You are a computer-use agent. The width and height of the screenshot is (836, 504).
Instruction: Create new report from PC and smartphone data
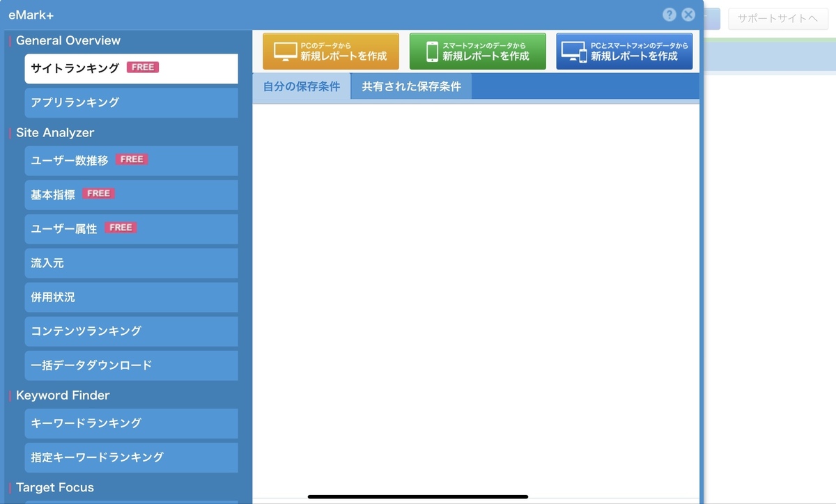click(x=624, y=52)
